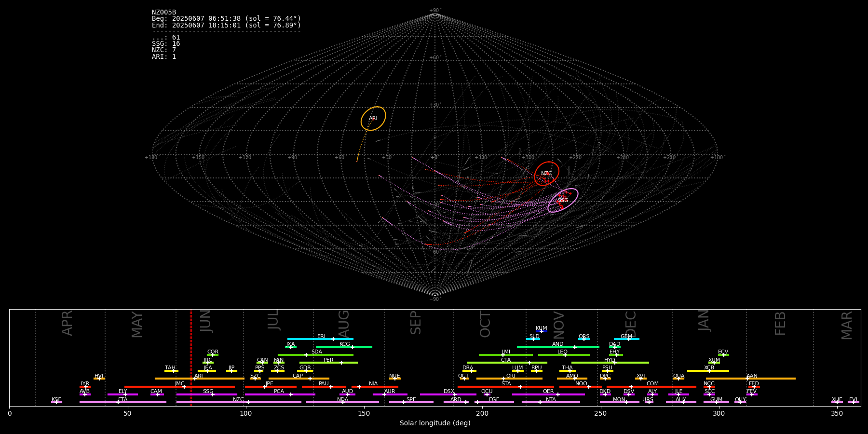Click the purple OER shower bar
Screen dimensions: 868x434
coord(548,394)
